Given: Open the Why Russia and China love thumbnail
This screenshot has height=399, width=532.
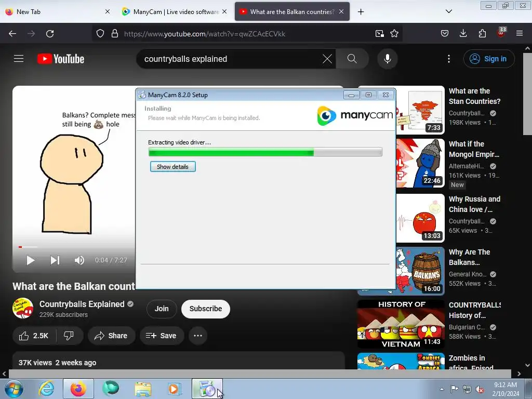Looking at the screenshot, I should 420,218.
